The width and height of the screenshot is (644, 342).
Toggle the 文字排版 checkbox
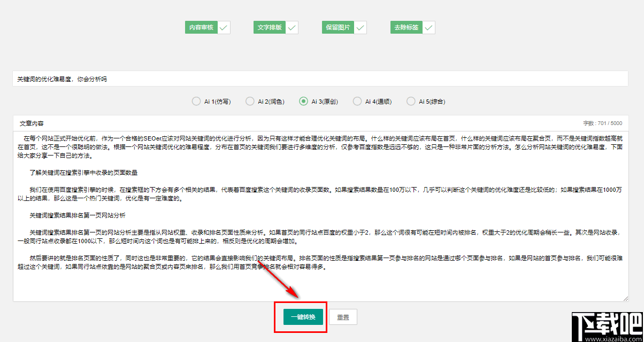tap(275, 27)
